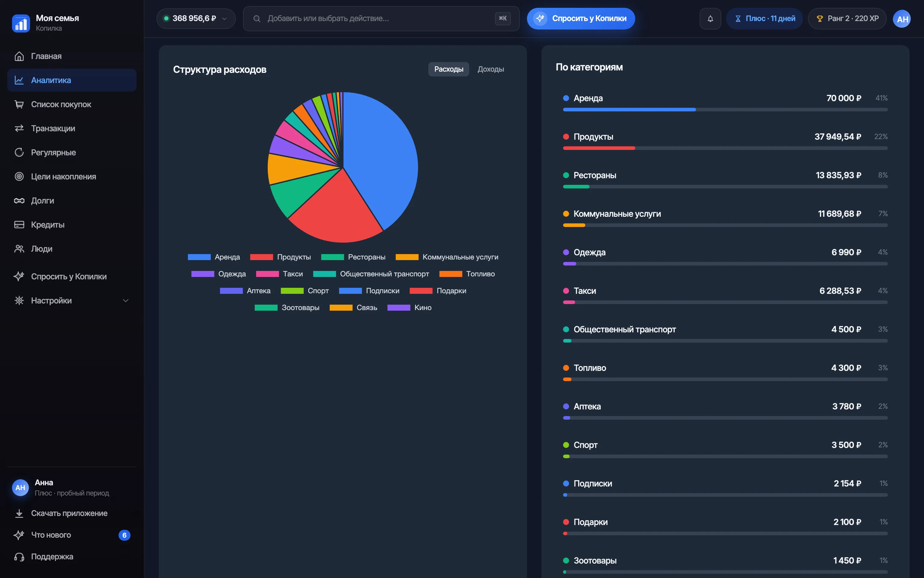Click the blue Спросить у Копилки button
The width and height of the screenshot is (924, 578).
click(x=581, y=18)
